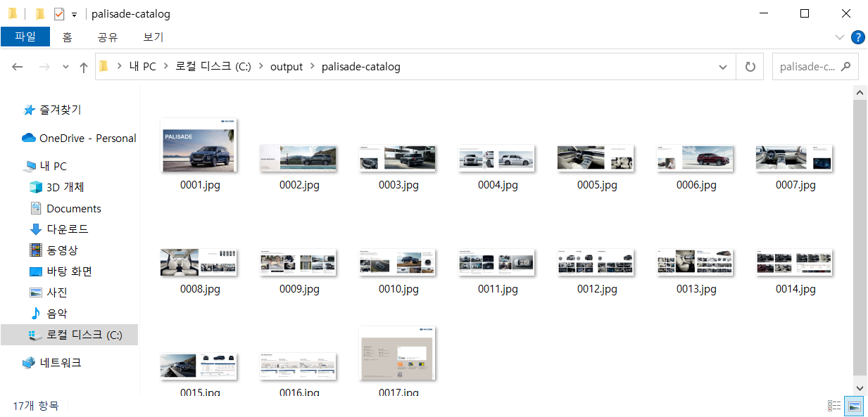Click the Back navigation arrow
The height and width of the screenshot is (417, 868).
tap(18, 67)
